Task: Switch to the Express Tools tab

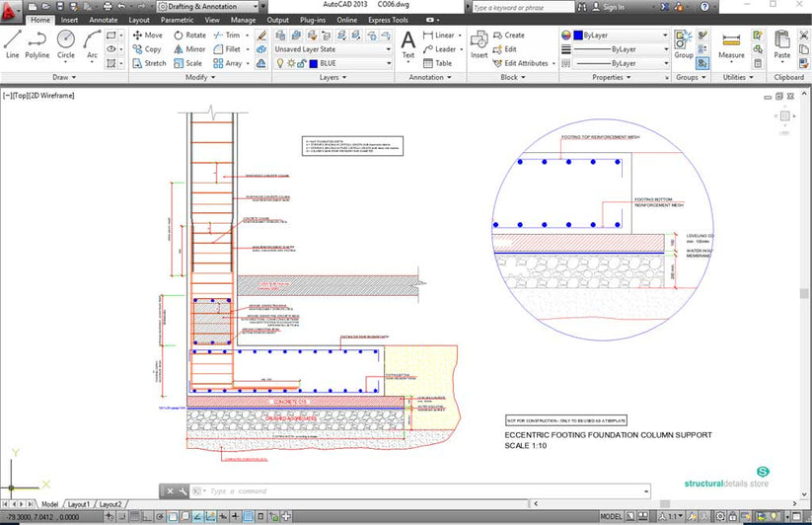Action: tap(388, 20)
